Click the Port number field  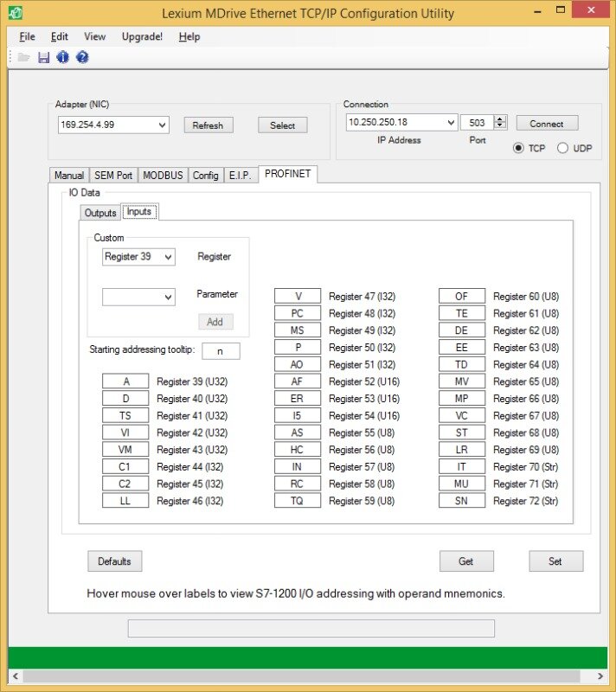477,122
